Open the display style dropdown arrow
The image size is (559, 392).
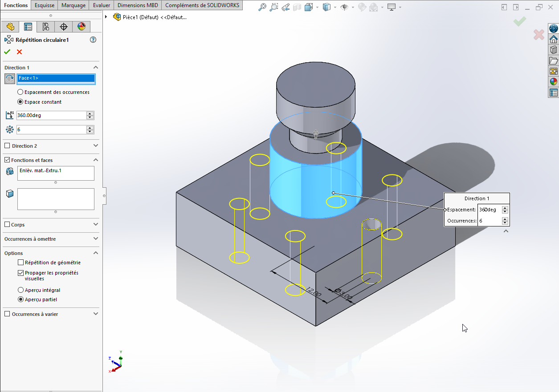tap(335, 7)
